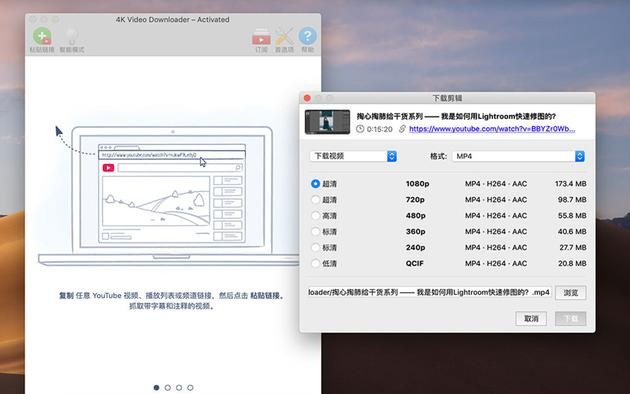Select the 1080p quality radio button
This screenshot has width=630, height=394.
[x=315, y=184]
